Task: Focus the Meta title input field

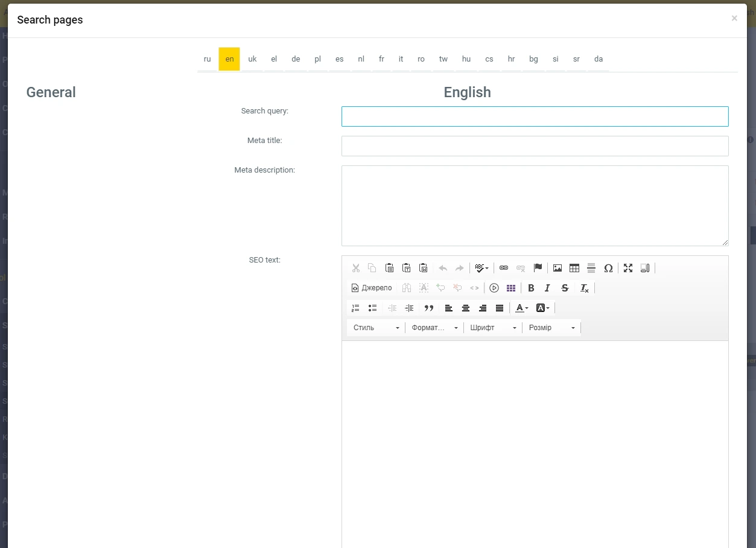Action: click(535, 146)
